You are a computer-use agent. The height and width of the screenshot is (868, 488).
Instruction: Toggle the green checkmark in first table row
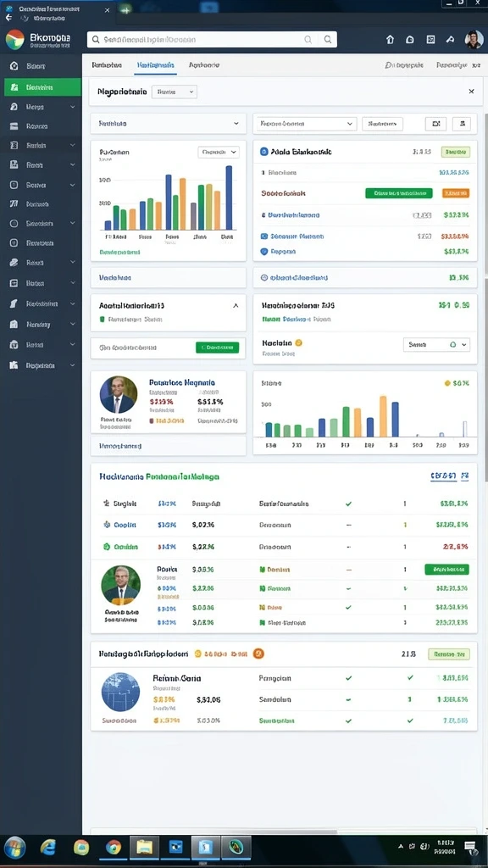(348, 504)
